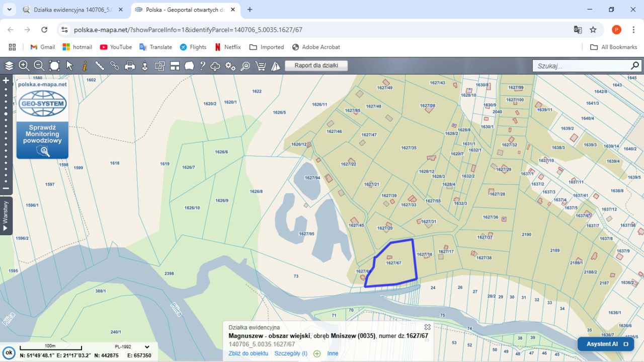644x362 pixels.
Task: Click the green plus circle icon
Action: [x=317, y=353]
